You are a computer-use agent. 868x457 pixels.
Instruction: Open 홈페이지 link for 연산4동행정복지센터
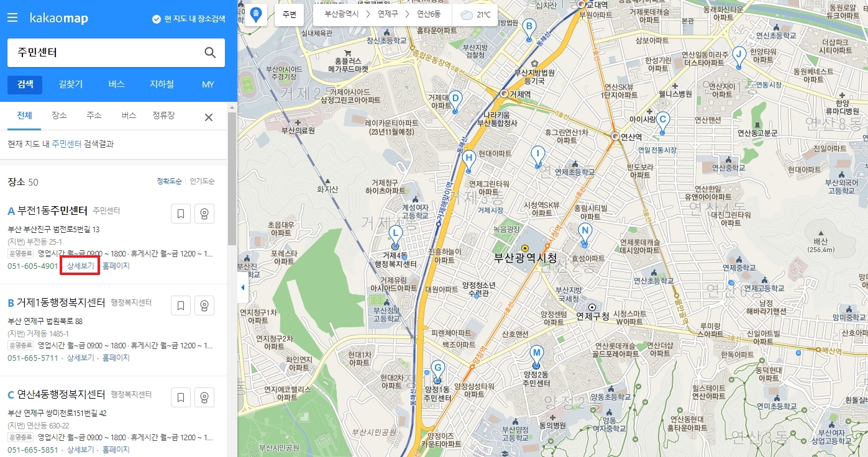click(116, 450)
